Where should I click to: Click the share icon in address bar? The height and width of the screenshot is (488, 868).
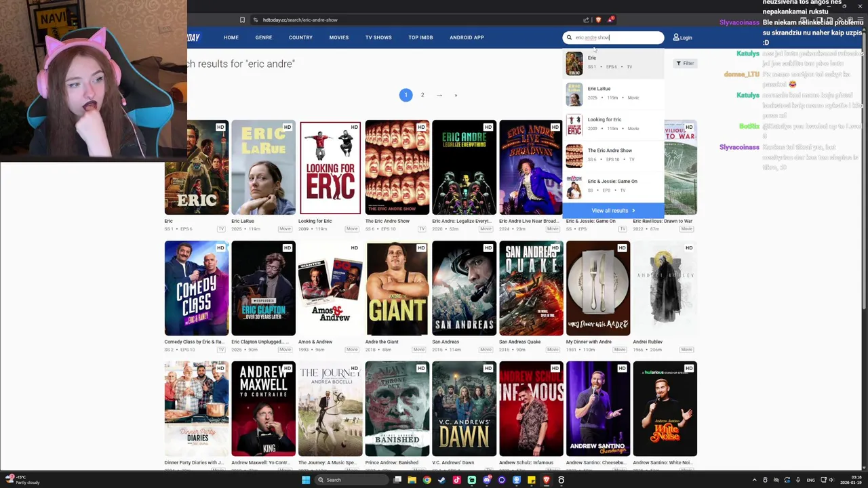click(x=586, y=20)
